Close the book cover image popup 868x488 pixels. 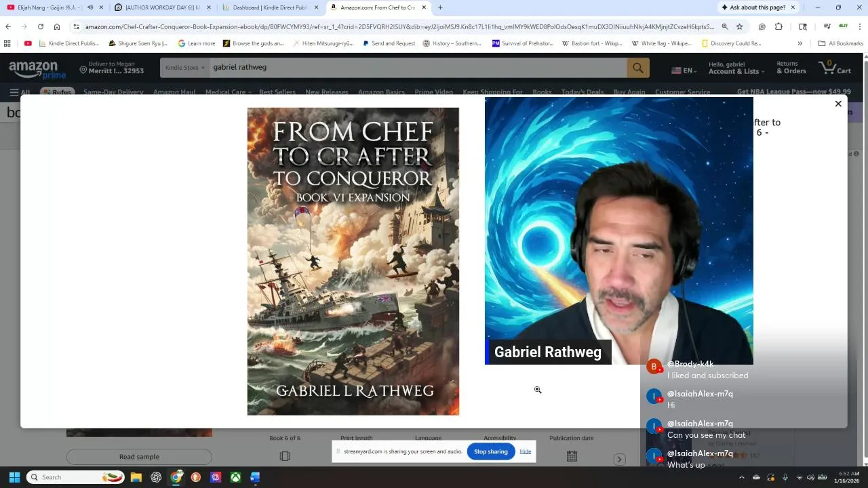pyautogui.click(x=838, y=104)
